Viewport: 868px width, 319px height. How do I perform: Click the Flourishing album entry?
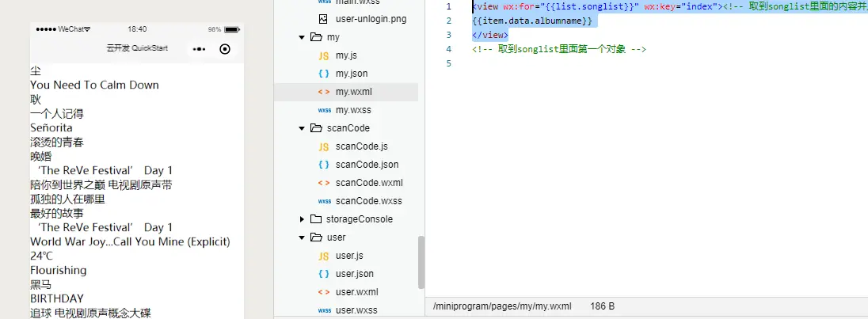pyautogui.click(x=58, y=271)
